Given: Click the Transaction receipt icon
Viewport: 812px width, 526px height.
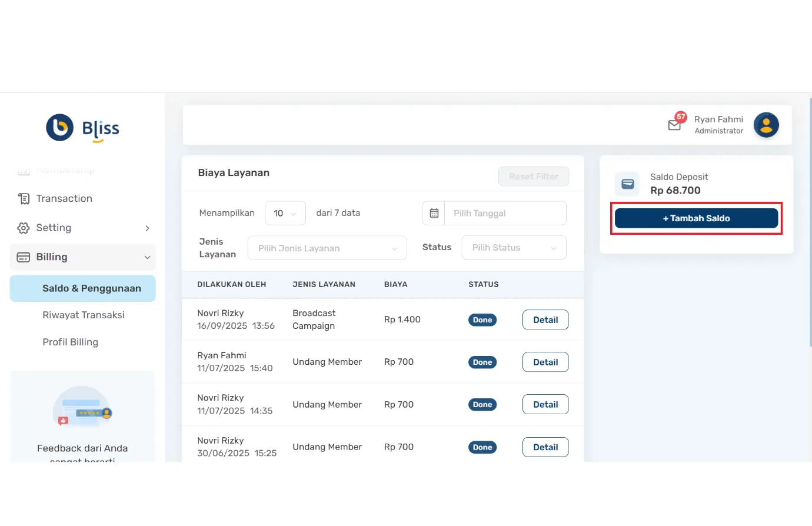Looking at the screenshot, I should [x=24, y=199].
